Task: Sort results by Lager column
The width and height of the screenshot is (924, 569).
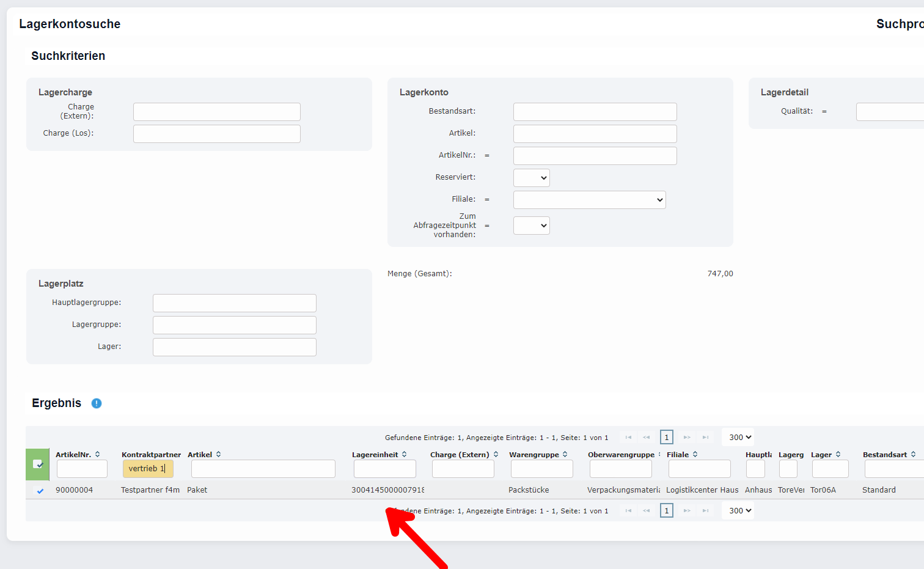Action: [x=838, y=454]
